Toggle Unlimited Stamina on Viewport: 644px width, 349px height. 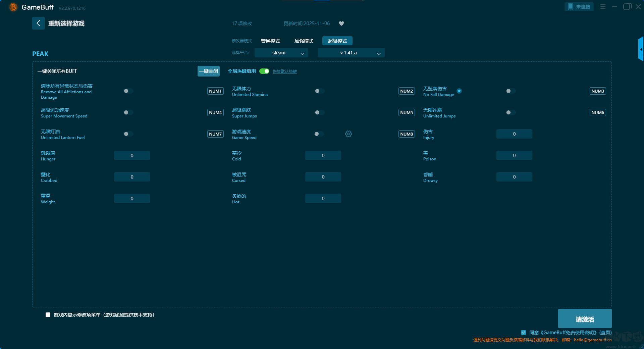click(319, 91)
